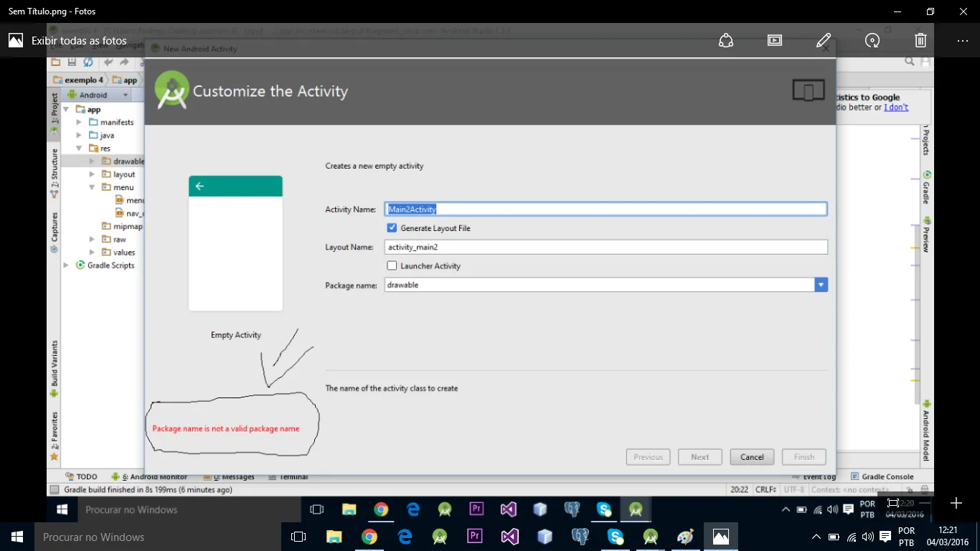
Task: Open the Package name dropdown arrow
Action: [x=821, y=285]
